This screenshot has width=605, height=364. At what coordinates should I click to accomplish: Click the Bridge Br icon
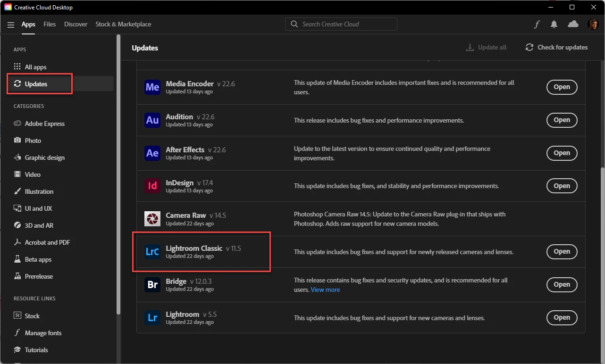(152, 285)
